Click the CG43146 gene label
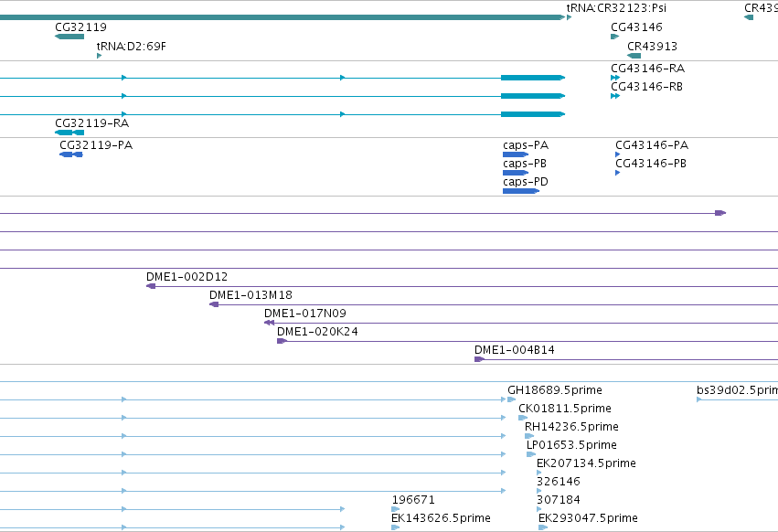Screen dimensions: 778x532 pyautogui.click(x=636, y=27)
